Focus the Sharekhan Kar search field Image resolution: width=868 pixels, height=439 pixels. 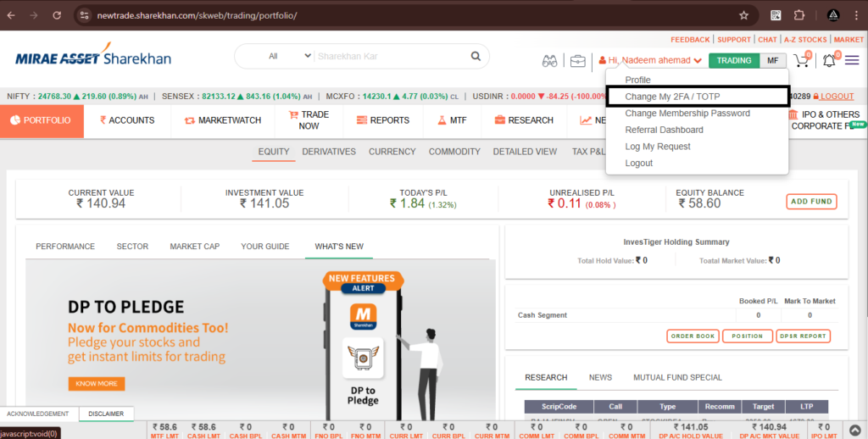pyautogui.click(x=390, y=56)
